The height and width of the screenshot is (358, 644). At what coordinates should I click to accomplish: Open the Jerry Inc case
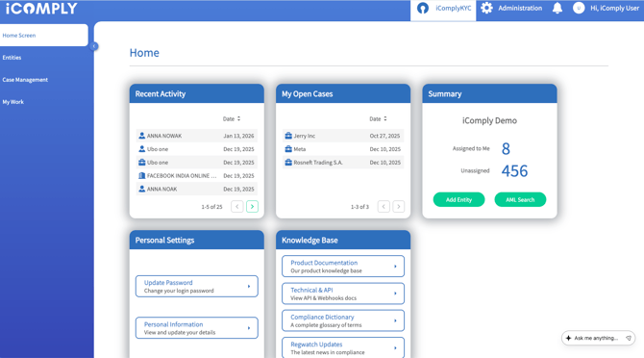343,136
